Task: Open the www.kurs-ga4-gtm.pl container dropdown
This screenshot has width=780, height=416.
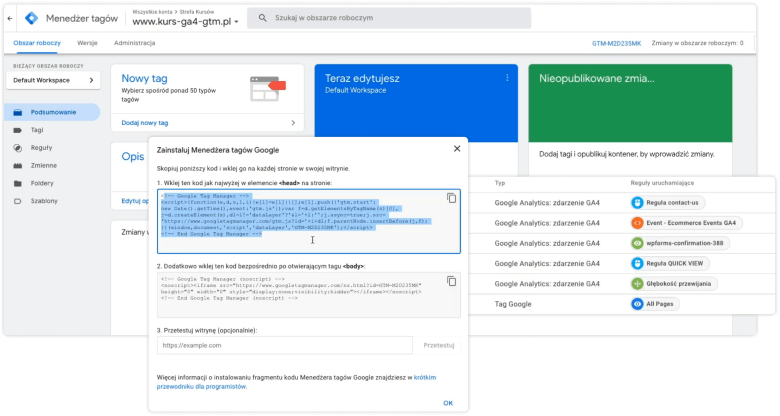Action: tap(186, 22)
